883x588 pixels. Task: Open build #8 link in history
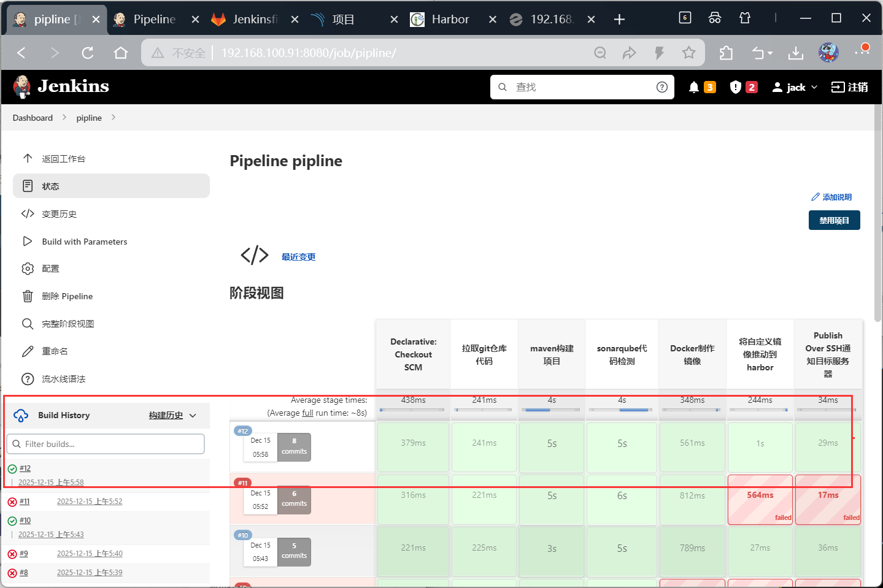tap(24, 573)
